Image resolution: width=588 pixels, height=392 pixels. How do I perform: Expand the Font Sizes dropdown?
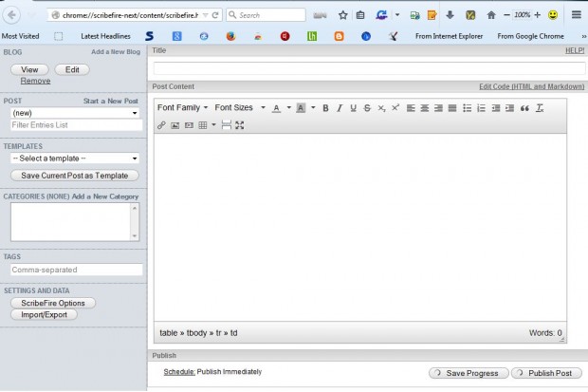click(x=238, y=108)
